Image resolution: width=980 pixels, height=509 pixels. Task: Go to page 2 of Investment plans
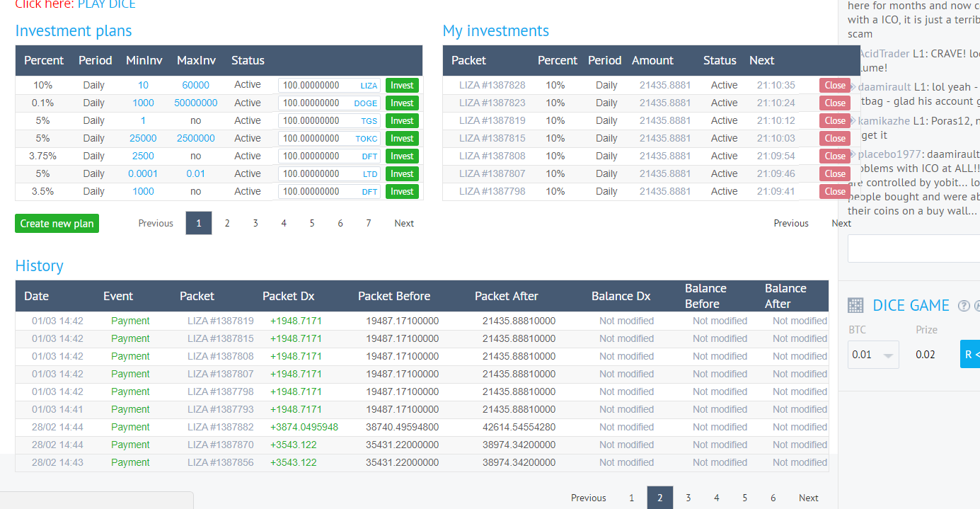pyautogui.click(x=227, y=223)
